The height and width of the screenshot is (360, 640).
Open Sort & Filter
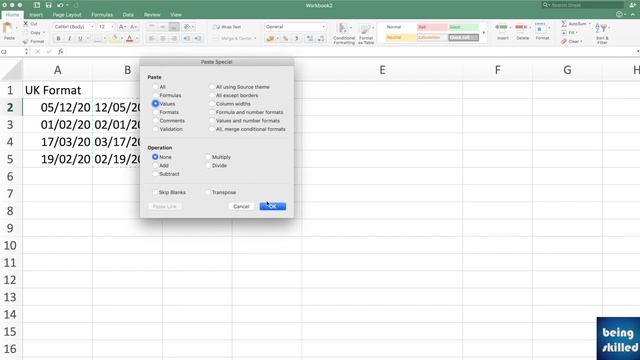click(602, 33)
